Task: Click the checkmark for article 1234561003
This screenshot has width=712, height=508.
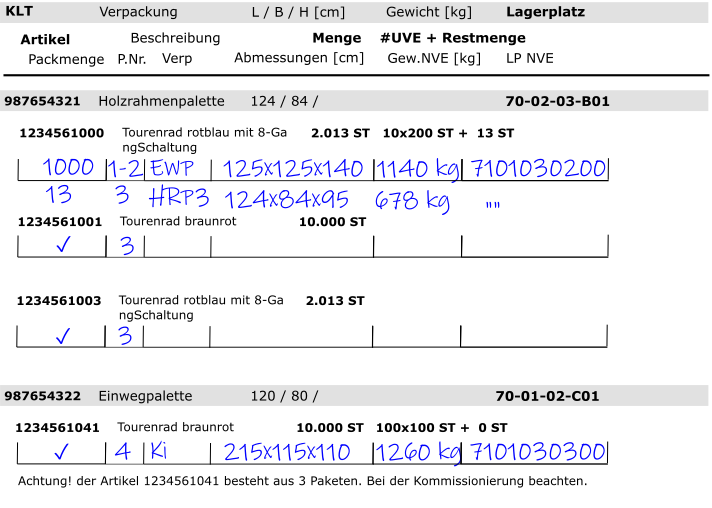Action: (x=62, y=338)
